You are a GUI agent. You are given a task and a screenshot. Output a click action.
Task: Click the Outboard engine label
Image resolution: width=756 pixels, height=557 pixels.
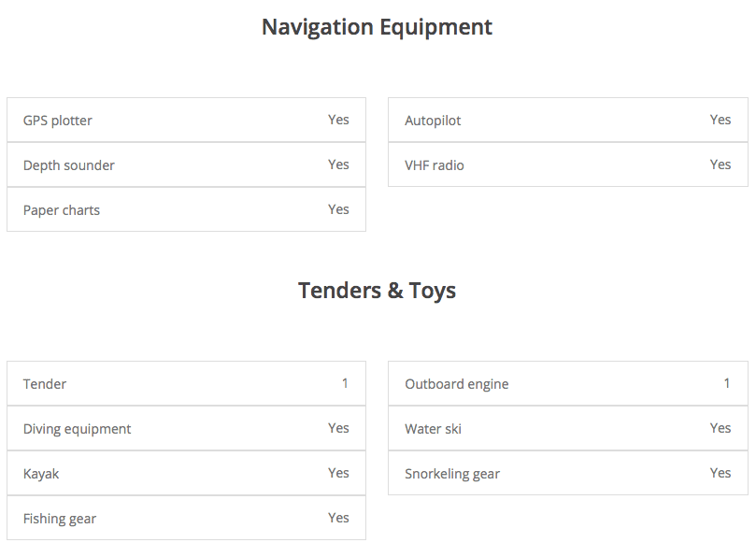pos(457,384)
